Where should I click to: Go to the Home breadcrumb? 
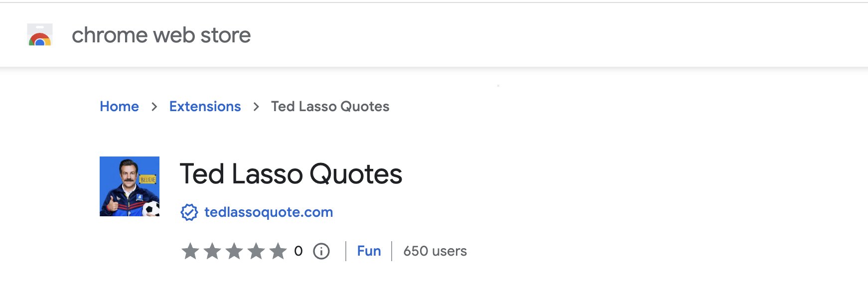click(119, 107)
